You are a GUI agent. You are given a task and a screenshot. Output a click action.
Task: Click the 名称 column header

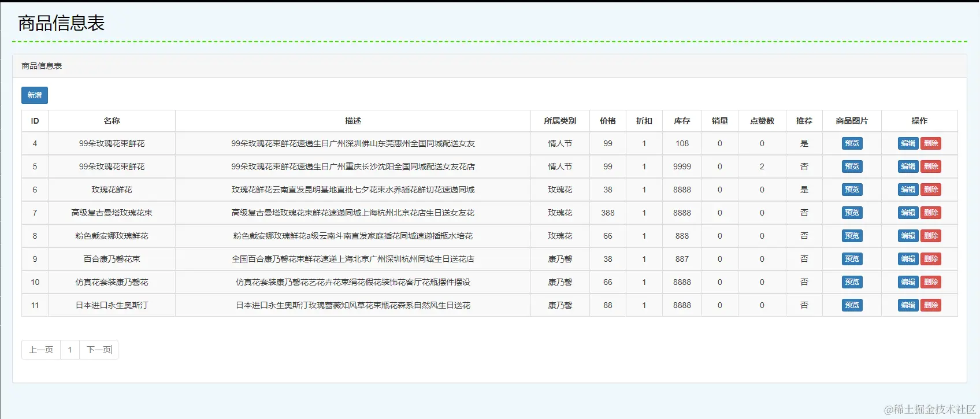tap(112, 121)
